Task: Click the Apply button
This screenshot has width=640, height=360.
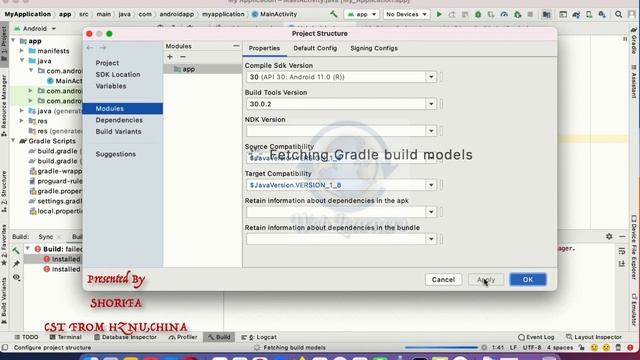Action: point(486,280)
